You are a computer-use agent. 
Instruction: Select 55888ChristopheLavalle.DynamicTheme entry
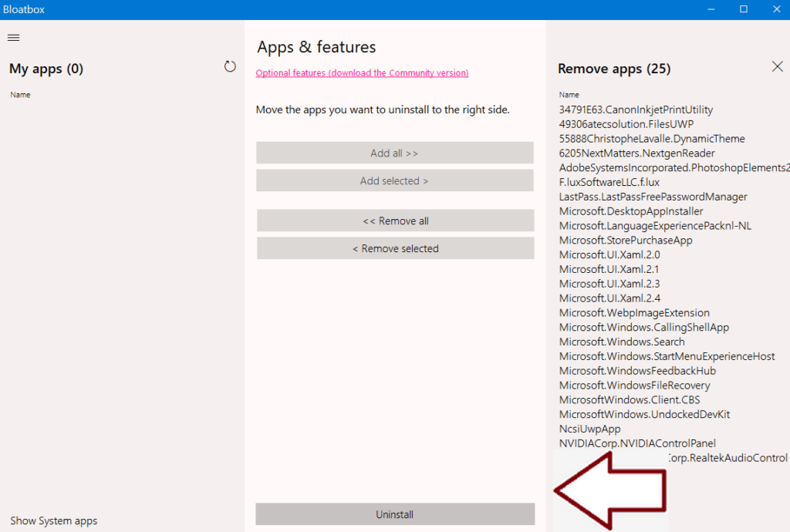[x=652, y=139]
